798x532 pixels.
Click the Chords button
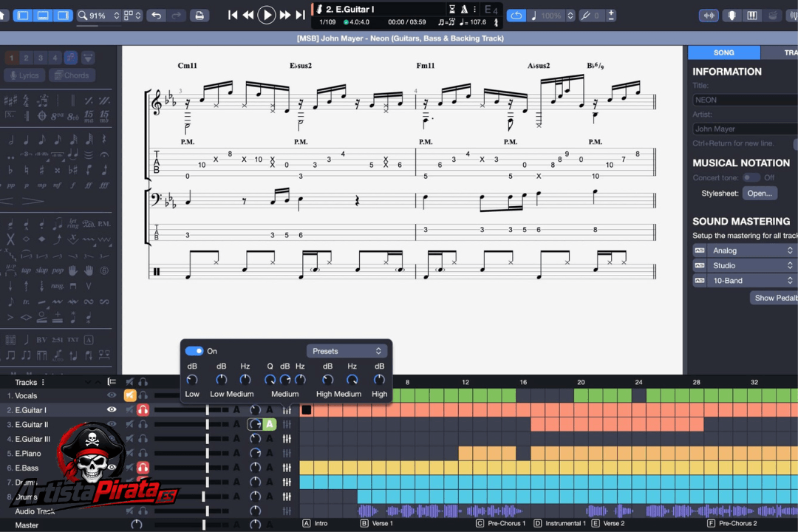click(x=72, y=75)
